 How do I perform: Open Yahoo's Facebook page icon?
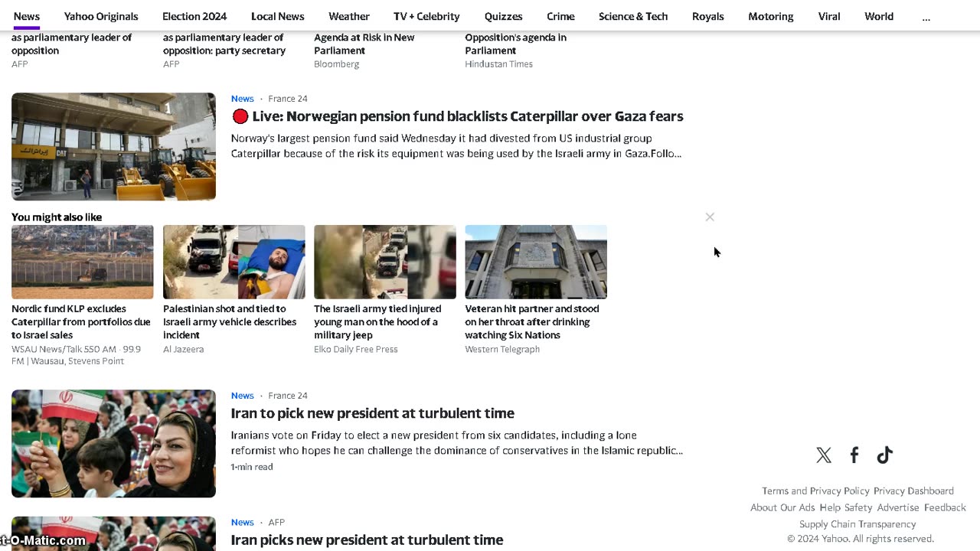click(854, 455)
